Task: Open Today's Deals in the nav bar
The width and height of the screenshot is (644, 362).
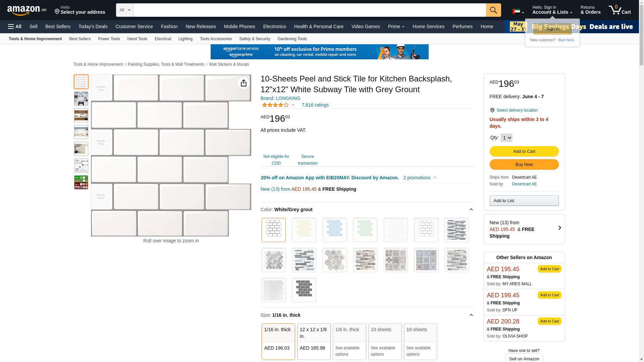Action: pos(93,26)
